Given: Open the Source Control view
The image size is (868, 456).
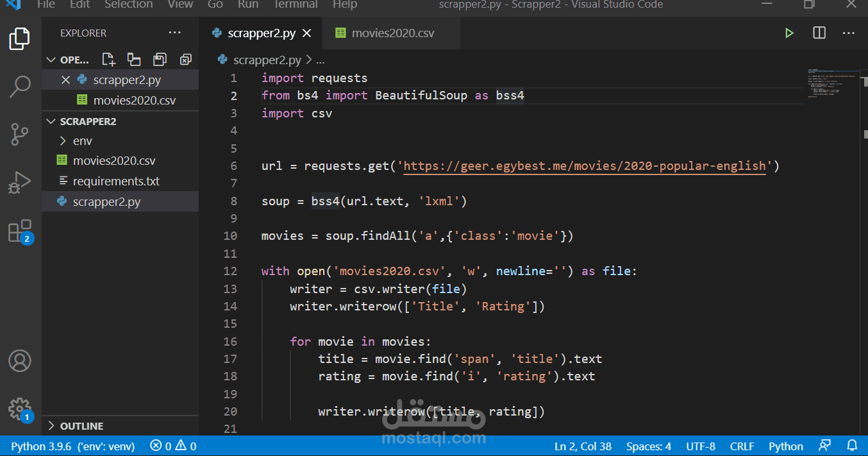Looking at the screenshot, I should pos(20,134).
